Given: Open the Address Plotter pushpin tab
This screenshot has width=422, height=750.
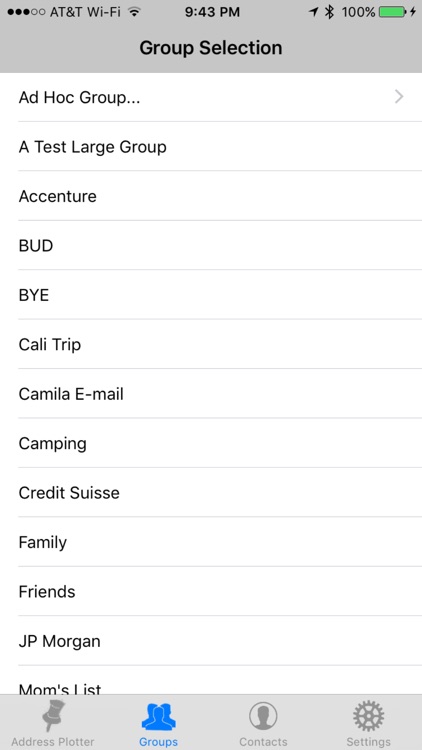Looking at the screenshot, I should coord(53,722).
